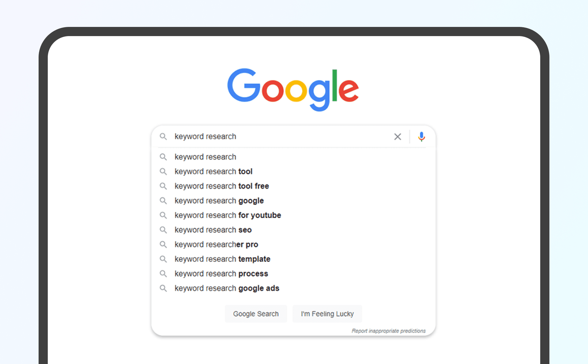
Task: Choose 'keyword researcher pro' from the suggestions
Action: pyautogui.click(x=216, y=244)
